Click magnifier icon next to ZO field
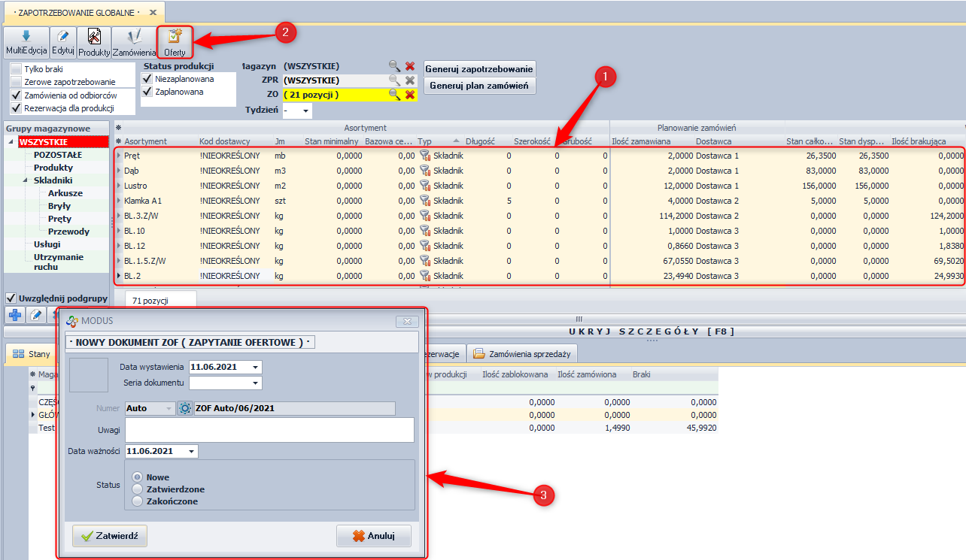Screen dimensions: 966x560 pyautogui.click(x=394, y=95)
